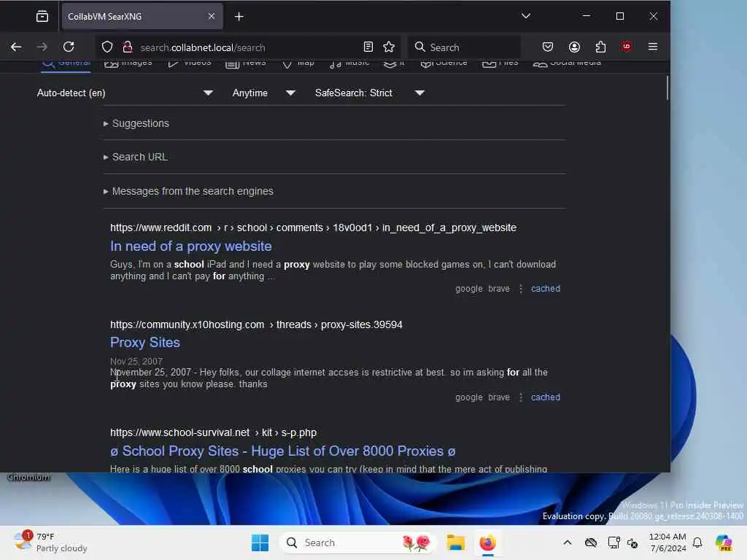
Task: Toggle reader view icon in address bar
Action: (368, 47)
